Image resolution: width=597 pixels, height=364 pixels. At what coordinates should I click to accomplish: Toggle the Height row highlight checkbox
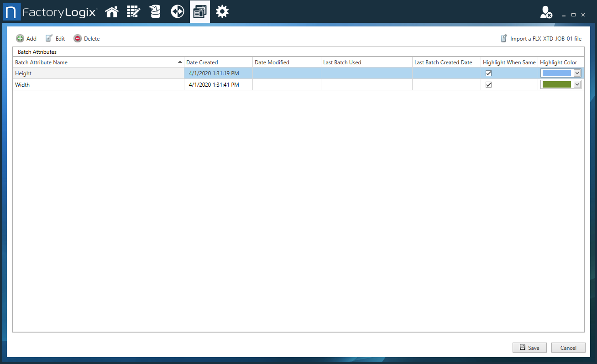(x=488, y=73)
